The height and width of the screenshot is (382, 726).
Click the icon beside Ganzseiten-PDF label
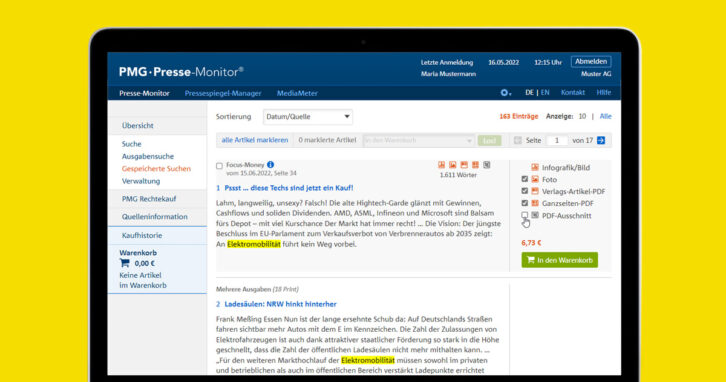535,203
